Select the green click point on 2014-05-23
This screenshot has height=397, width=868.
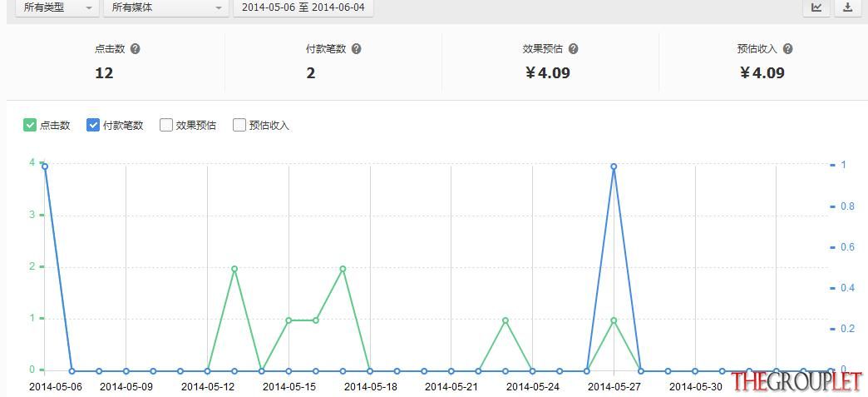(x=506, y=320)
